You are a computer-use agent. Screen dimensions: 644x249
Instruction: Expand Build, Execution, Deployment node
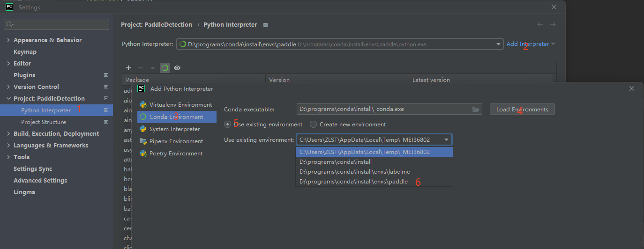[x=8, y=133]
